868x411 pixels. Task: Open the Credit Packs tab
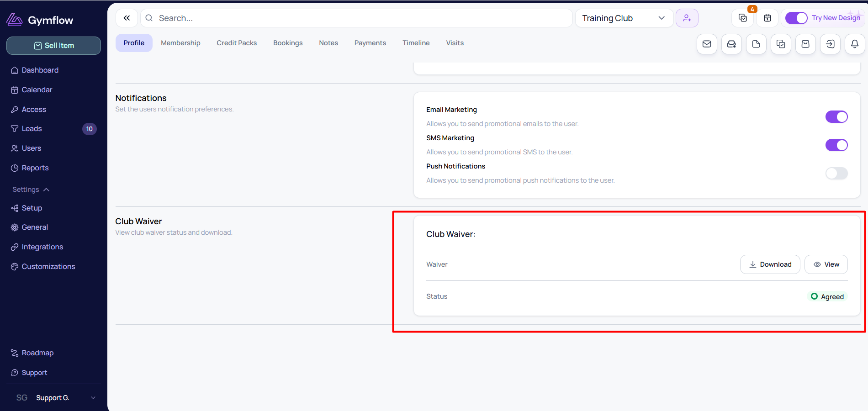(237, 43)
